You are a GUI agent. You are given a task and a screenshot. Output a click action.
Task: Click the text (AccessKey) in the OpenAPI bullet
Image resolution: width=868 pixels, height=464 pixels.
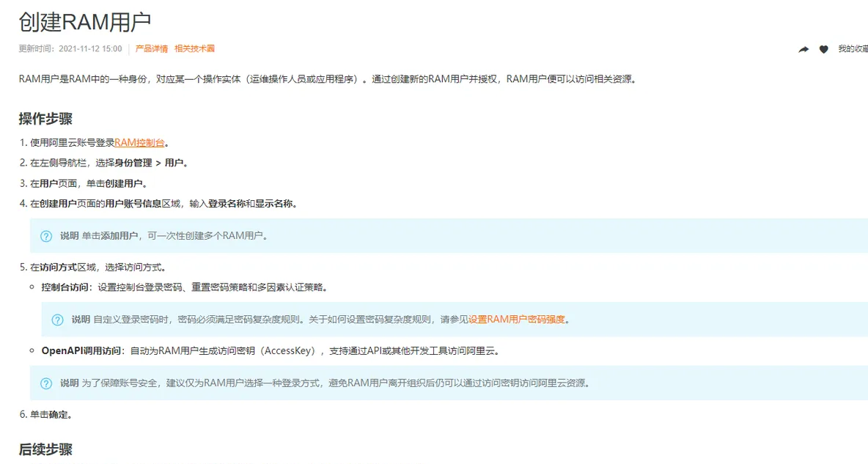(x=290, y=351)
